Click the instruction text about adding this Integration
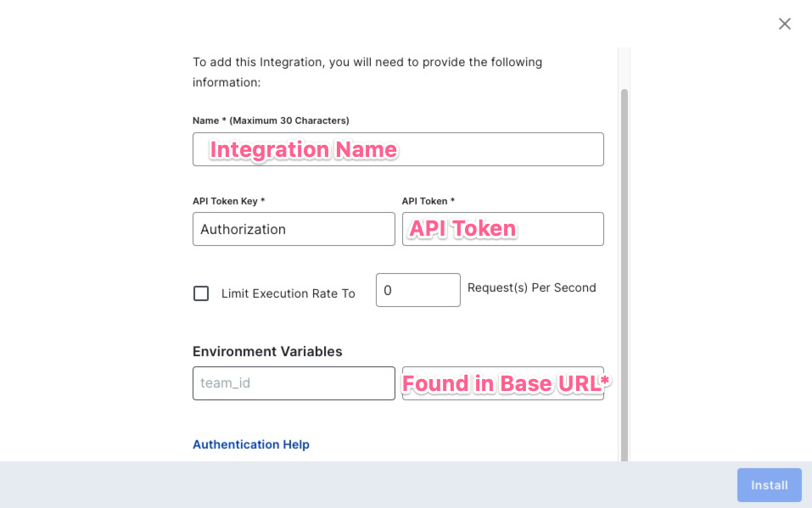Image resolution: width=812 pixels, height=508 pixels. [367, 72]
